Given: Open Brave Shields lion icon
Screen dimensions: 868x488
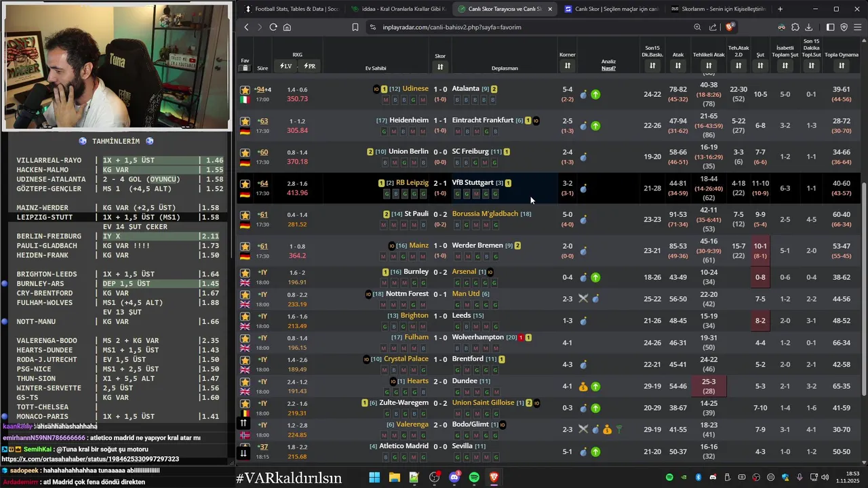Looking at the screenshot, I should click(x=730, y=27).
